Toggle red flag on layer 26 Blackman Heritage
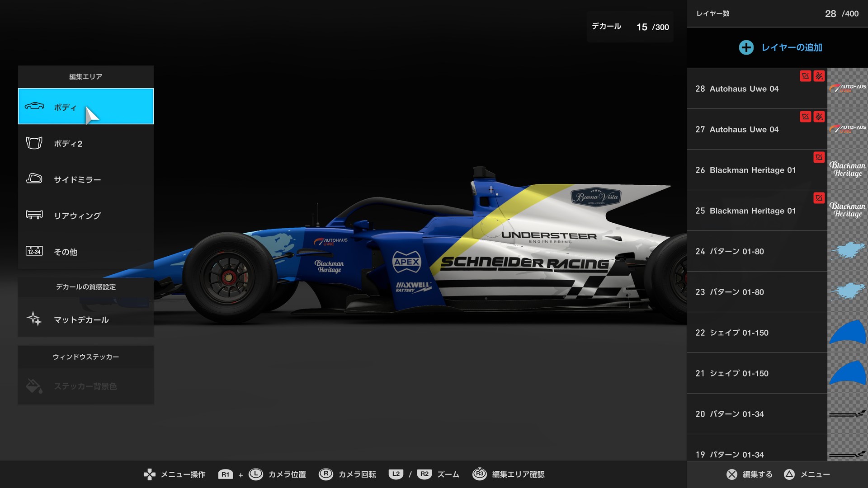This screenshot has height=488, width=868. (819, 157)
